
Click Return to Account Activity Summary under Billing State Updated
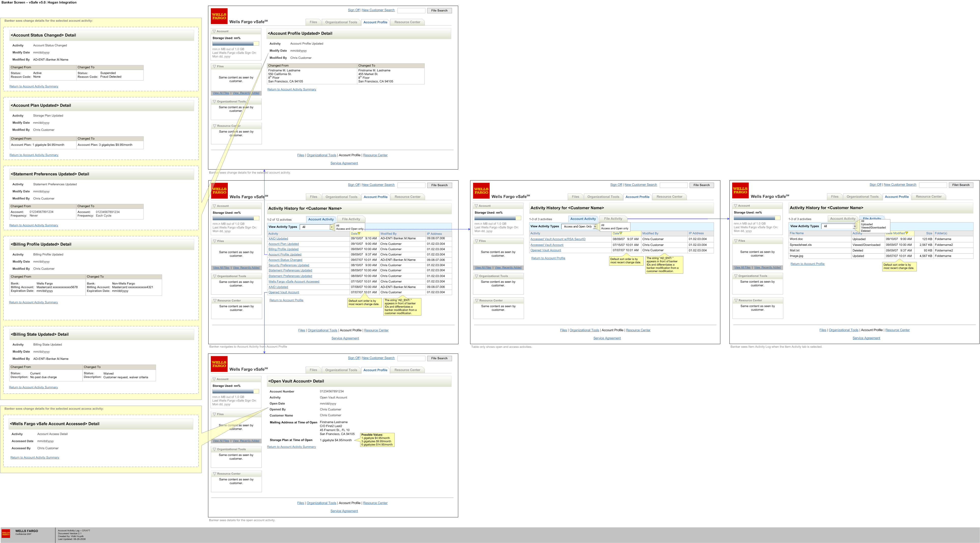[x=34, y=387]
